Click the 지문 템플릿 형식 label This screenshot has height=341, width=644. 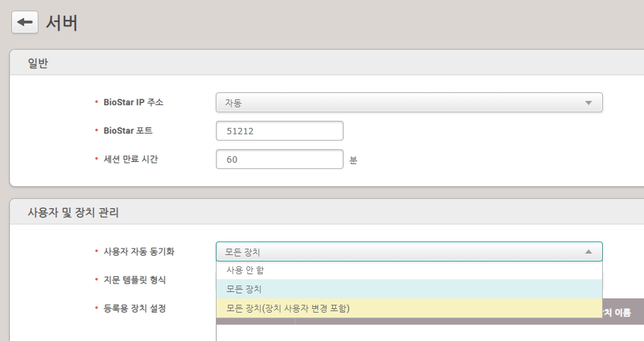pos(135,280)
